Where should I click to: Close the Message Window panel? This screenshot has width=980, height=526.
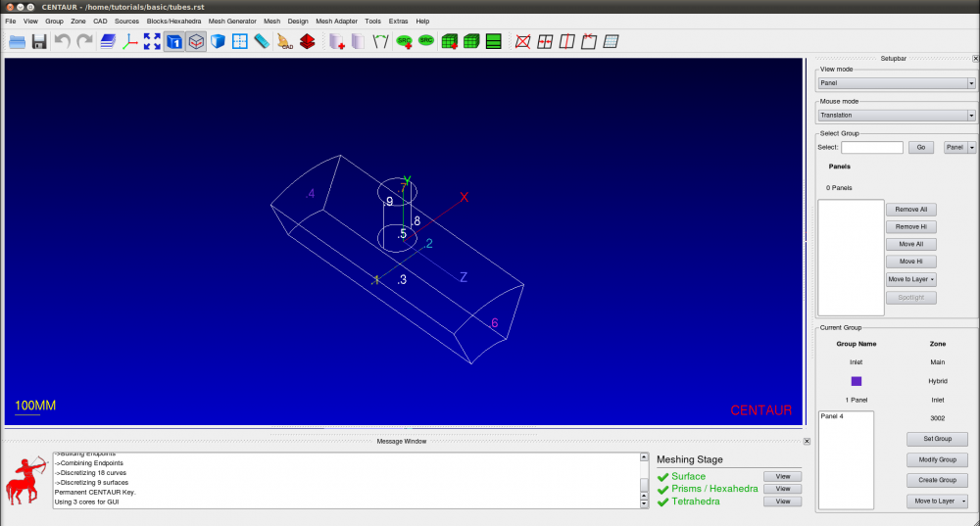pyautogui.click(x=807, y=441)
